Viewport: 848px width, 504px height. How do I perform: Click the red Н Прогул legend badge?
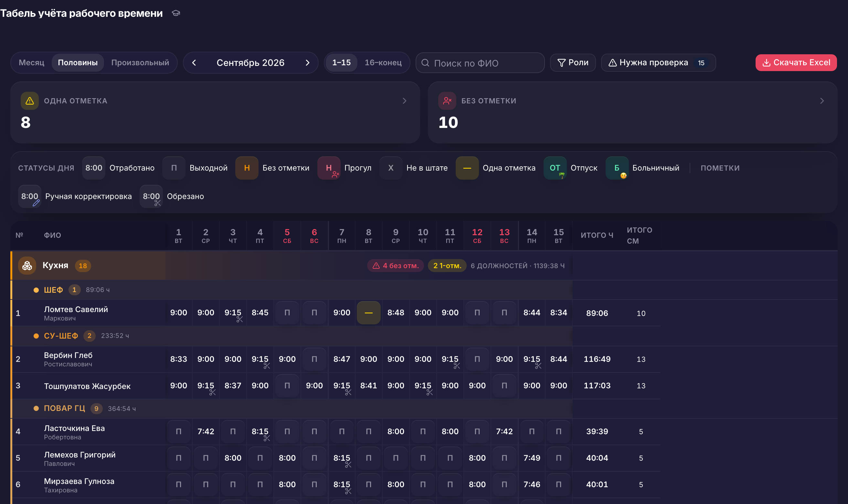coord(329,168)
